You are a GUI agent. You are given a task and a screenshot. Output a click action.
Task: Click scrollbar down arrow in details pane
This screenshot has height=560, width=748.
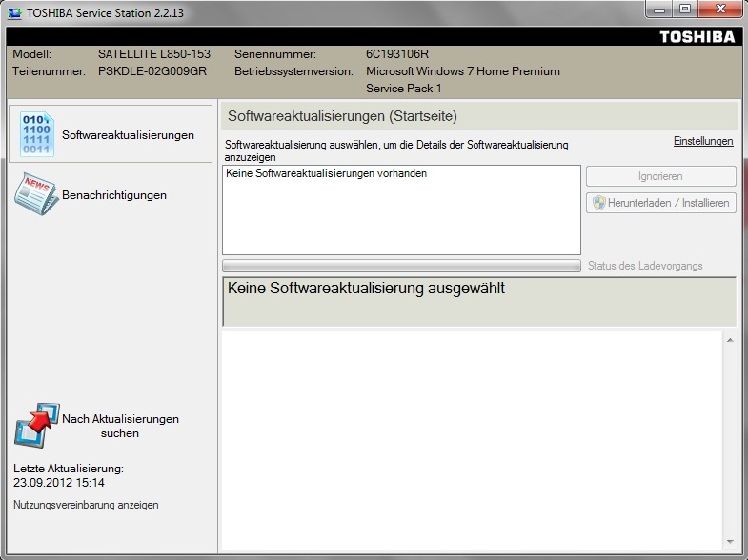[x=730, y=541]
